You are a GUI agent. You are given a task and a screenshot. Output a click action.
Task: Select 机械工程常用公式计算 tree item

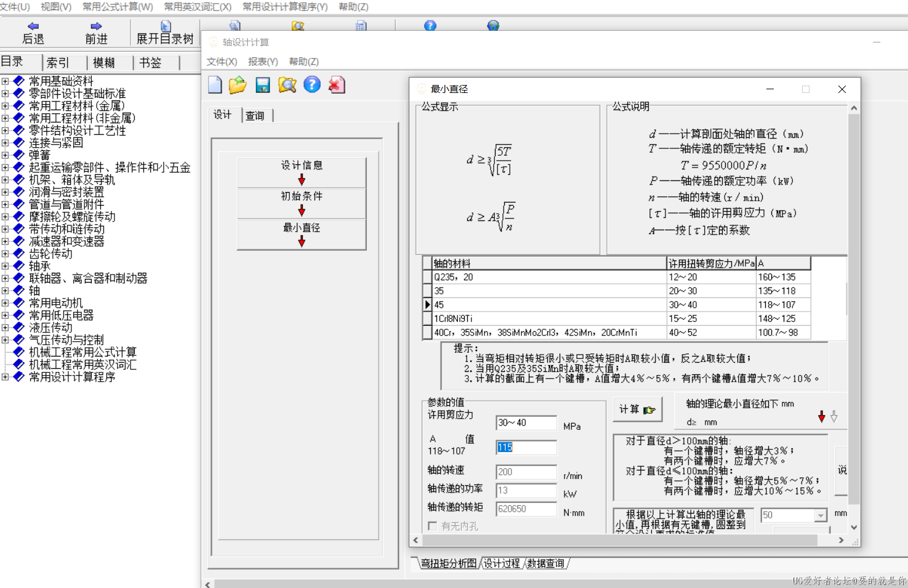tap(82, 352)
